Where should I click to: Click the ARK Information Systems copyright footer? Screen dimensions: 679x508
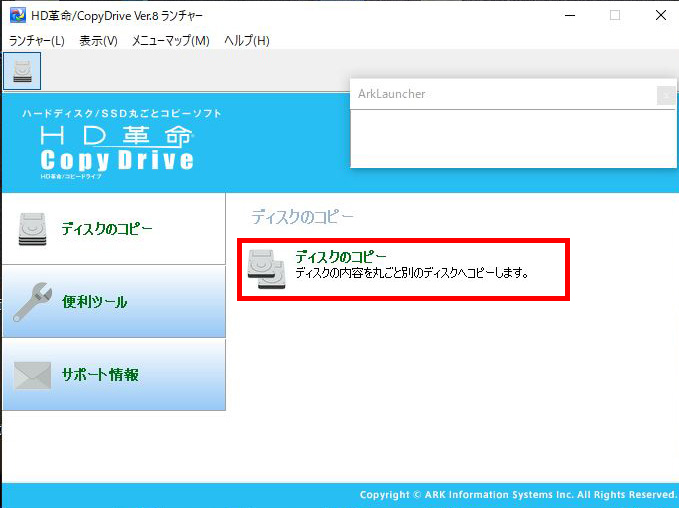518,495
